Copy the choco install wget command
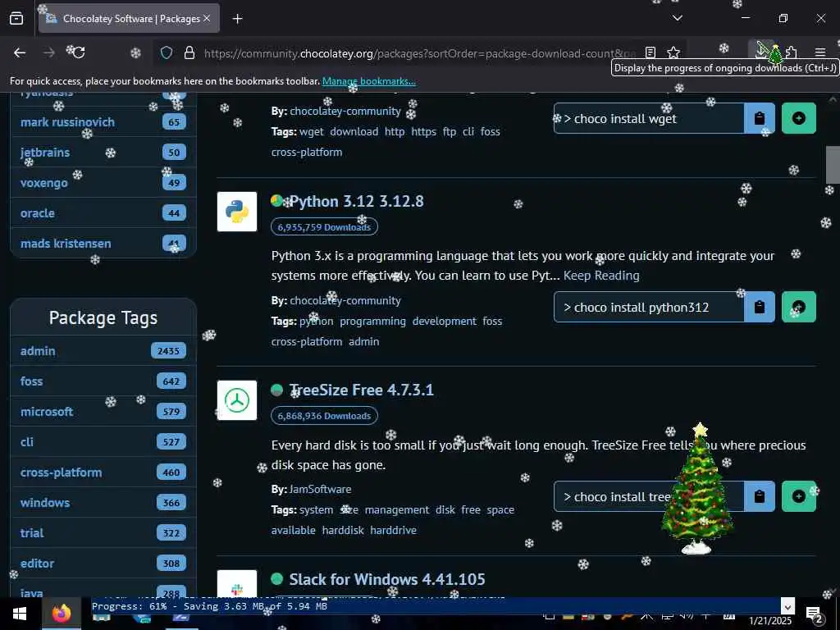The image size is (840, 630). point(759,118)
